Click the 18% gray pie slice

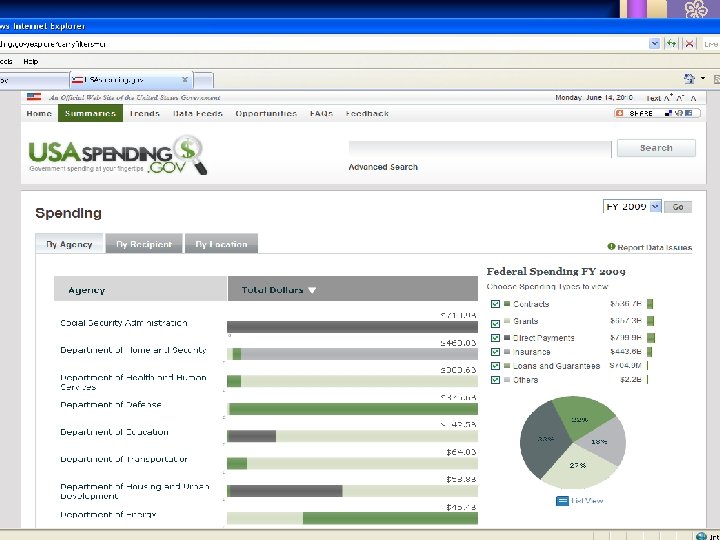tap(602, 440)
